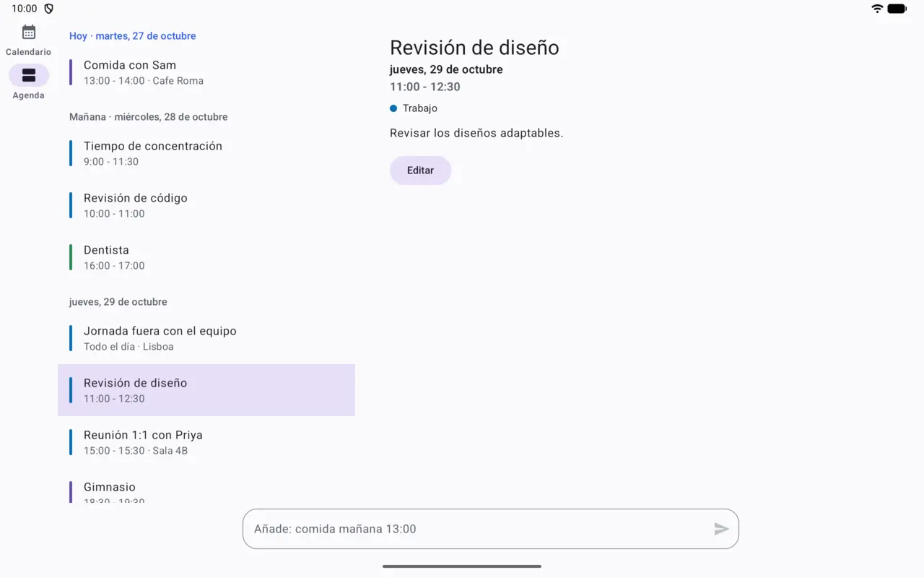924x578 pixels.
Task: Open Reunión 1:1 con Priya event
Action: [x=206, y=442]
